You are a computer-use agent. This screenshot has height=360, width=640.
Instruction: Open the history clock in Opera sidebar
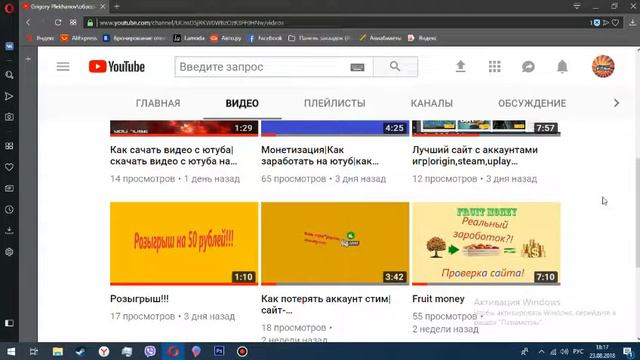click(x=9, y=209)
